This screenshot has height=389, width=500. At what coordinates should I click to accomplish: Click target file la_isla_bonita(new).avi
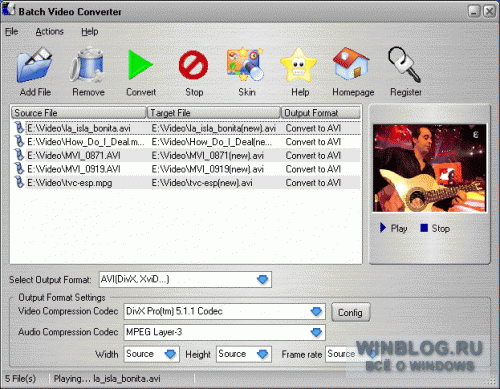(x=214, y=128)
